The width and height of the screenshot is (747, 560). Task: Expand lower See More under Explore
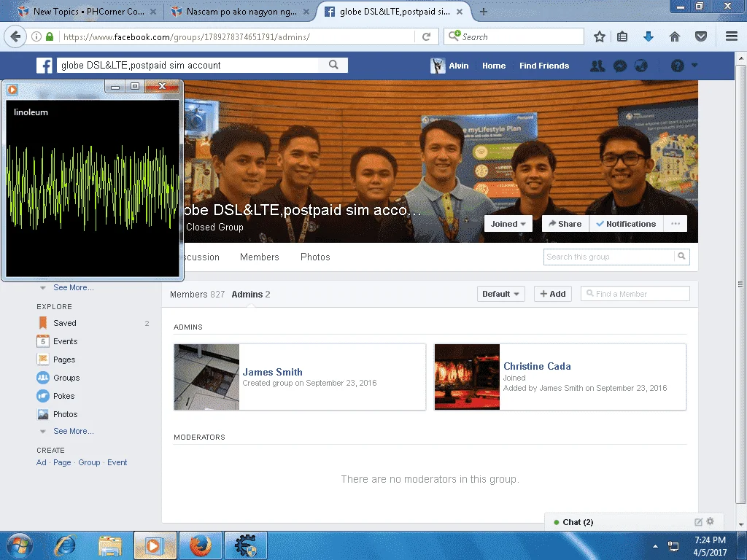(74, 431)
